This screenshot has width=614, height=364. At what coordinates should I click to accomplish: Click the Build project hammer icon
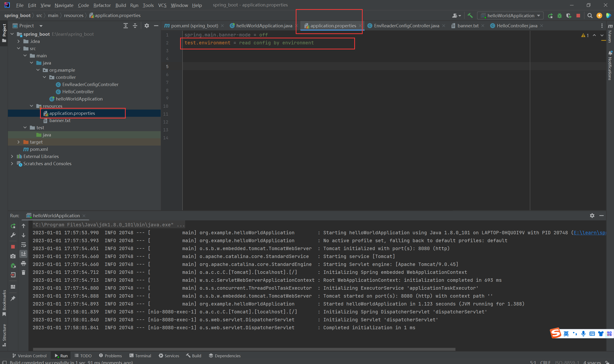tap(470, 16)
